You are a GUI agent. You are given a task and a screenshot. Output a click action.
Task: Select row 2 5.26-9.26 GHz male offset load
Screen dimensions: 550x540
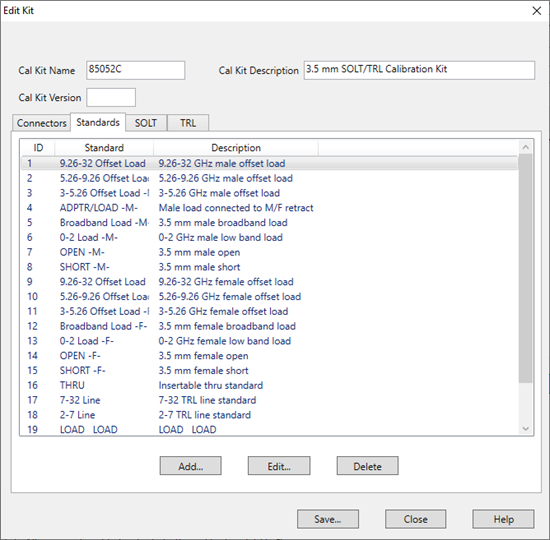click(269, 178)
